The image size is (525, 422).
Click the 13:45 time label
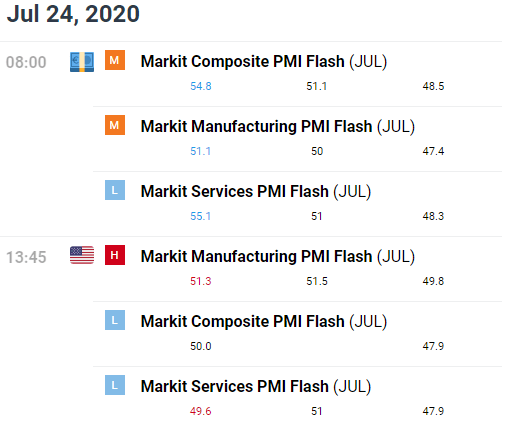(x=26, y=258)
